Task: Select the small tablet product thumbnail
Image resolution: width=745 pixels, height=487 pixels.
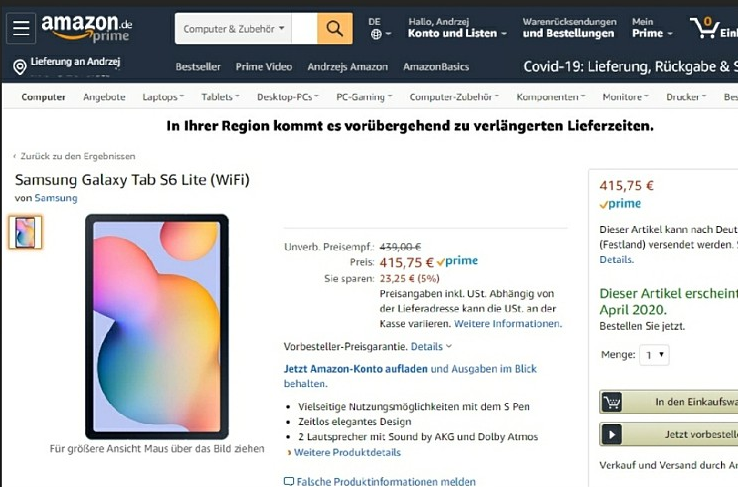Action: 25,232
